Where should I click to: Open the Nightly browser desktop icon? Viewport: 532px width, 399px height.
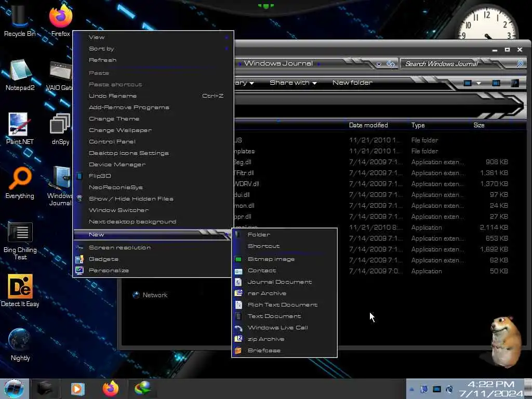point(20,344)
